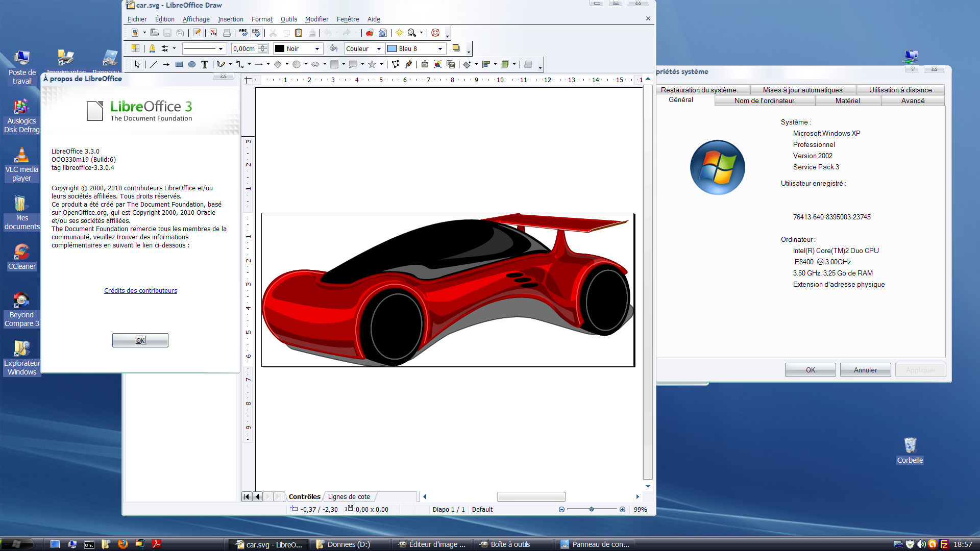The image size is (980, 551).
Task: Select the Ellipse drawing tool
Action: [x=192, y=64]
